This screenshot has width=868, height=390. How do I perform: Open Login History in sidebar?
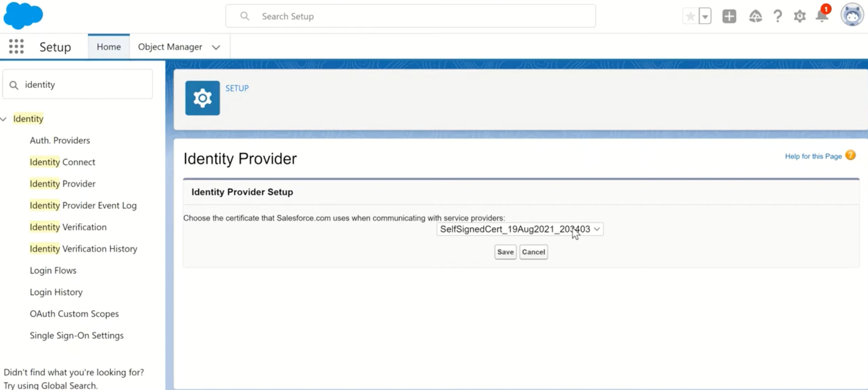(x=56, y=292)
